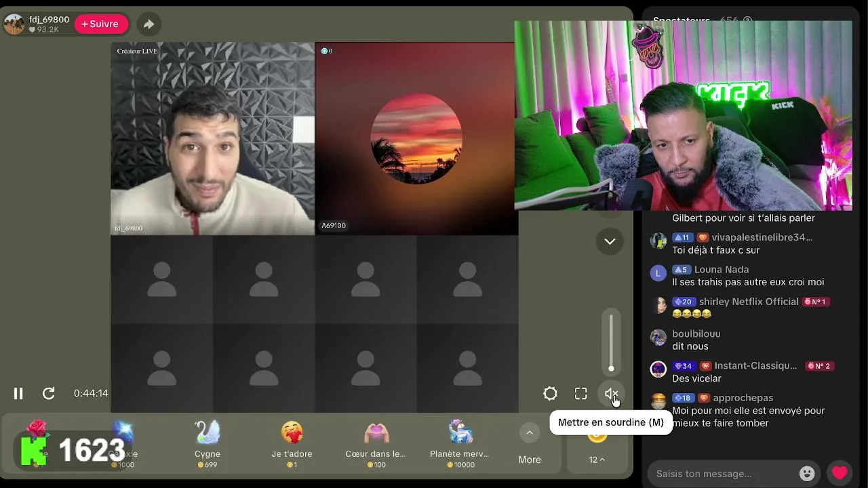
Task: Click message "Toi déjà t faux c sur"
Action: 715,250
